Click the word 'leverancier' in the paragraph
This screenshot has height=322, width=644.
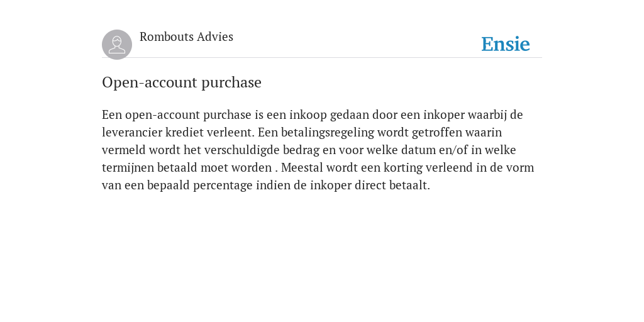pyautogui.click(x=132, y=132)
